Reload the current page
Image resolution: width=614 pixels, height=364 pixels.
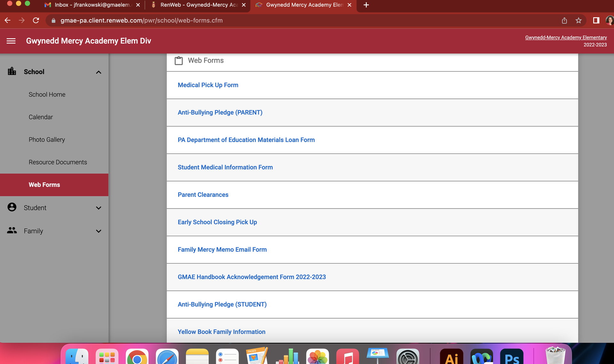coord(36,20)
